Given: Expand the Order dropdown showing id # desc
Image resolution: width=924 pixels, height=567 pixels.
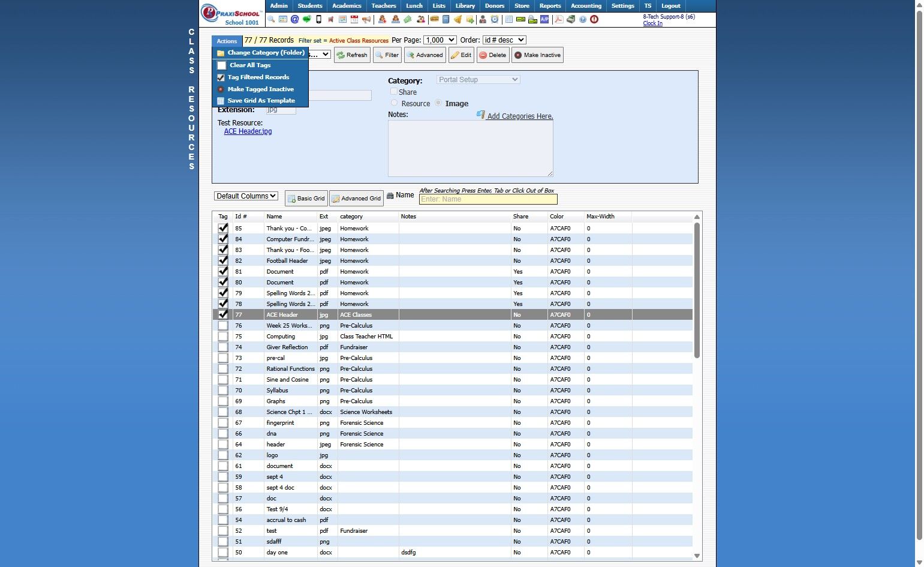Looking at the screenshot, I should pyautogui.click(x=504, y=40).
